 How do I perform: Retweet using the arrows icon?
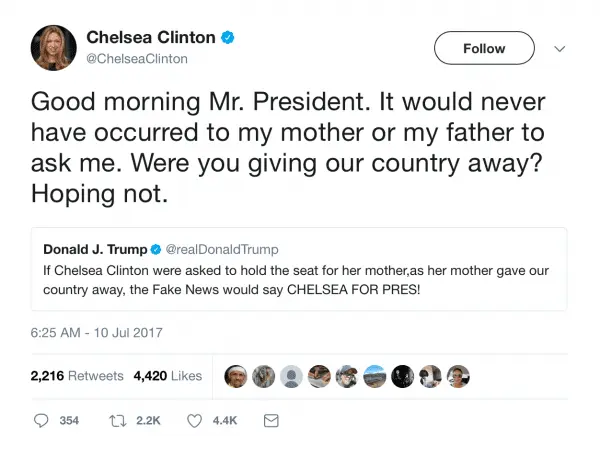[116, 421]
